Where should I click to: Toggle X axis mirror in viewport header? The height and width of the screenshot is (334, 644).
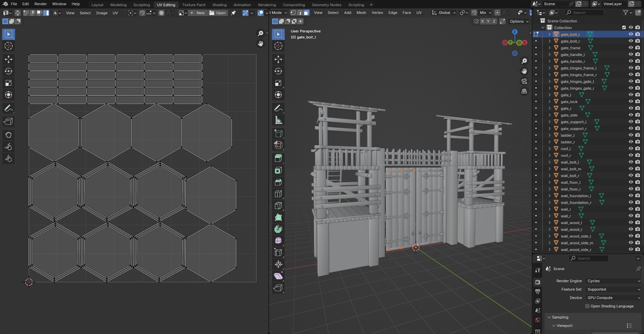coord(482,21)
